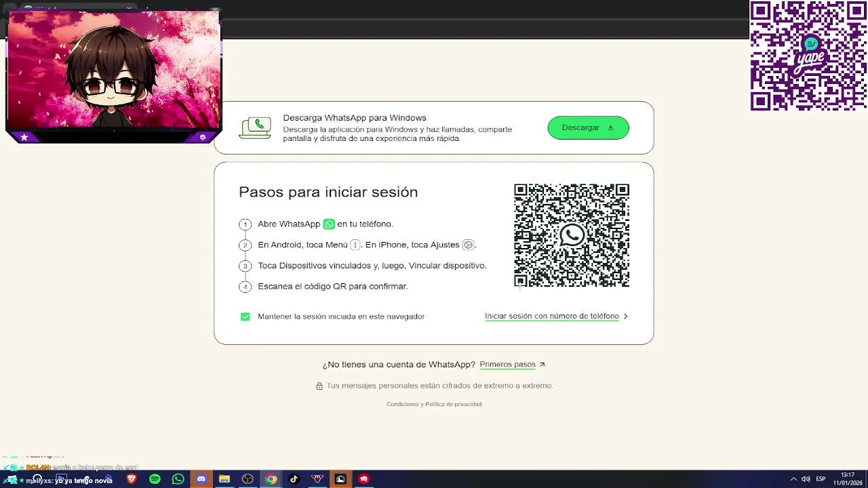
Task: Open WhatsApp from the taskbar
Action: pyautogui.click(x=178, y=479)
